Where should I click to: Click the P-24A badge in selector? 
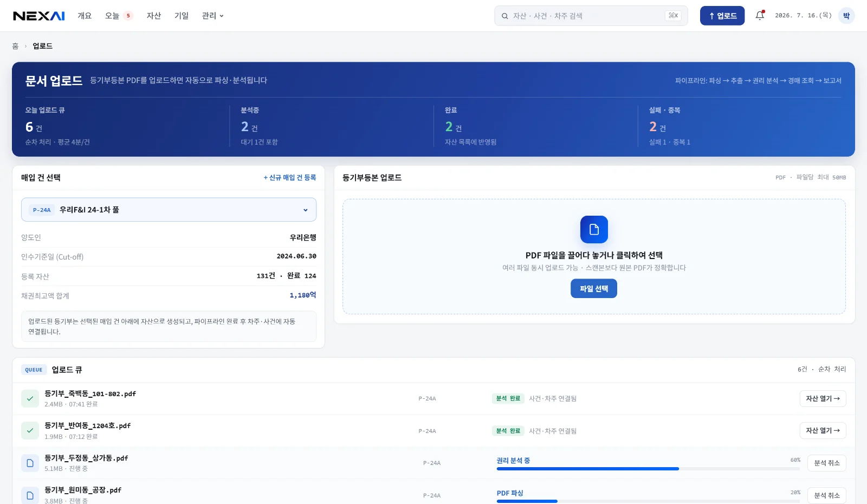(x=42, y=210)
